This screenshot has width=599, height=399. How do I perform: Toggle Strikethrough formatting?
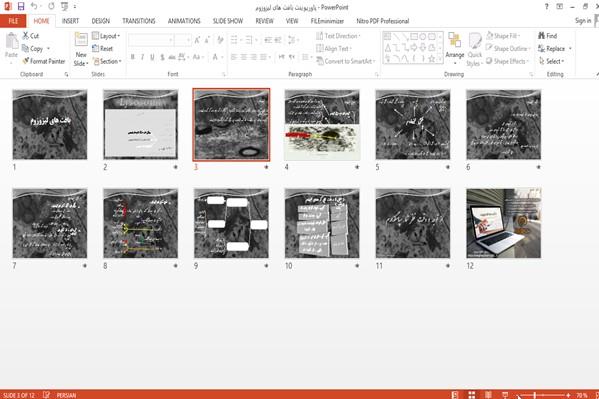[x=172, y=57]
